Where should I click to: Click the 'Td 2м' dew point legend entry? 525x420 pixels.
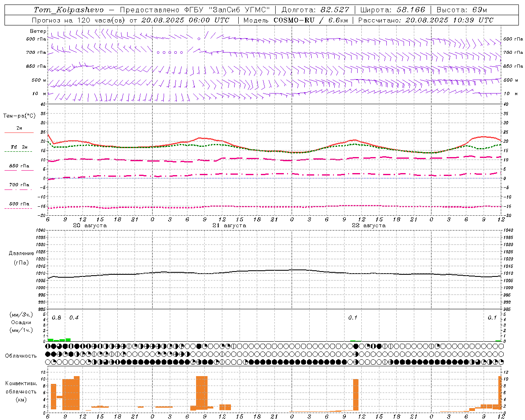[19, 147]
